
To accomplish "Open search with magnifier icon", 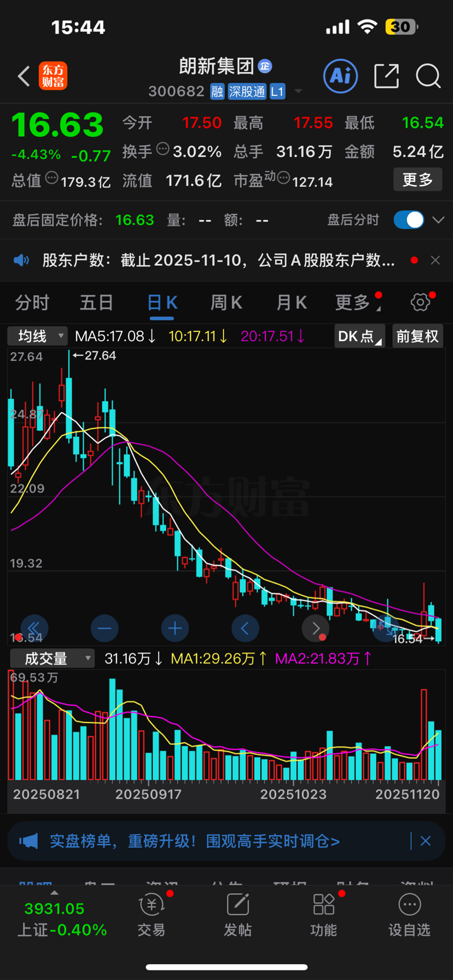I will click(x=428, y=76).
